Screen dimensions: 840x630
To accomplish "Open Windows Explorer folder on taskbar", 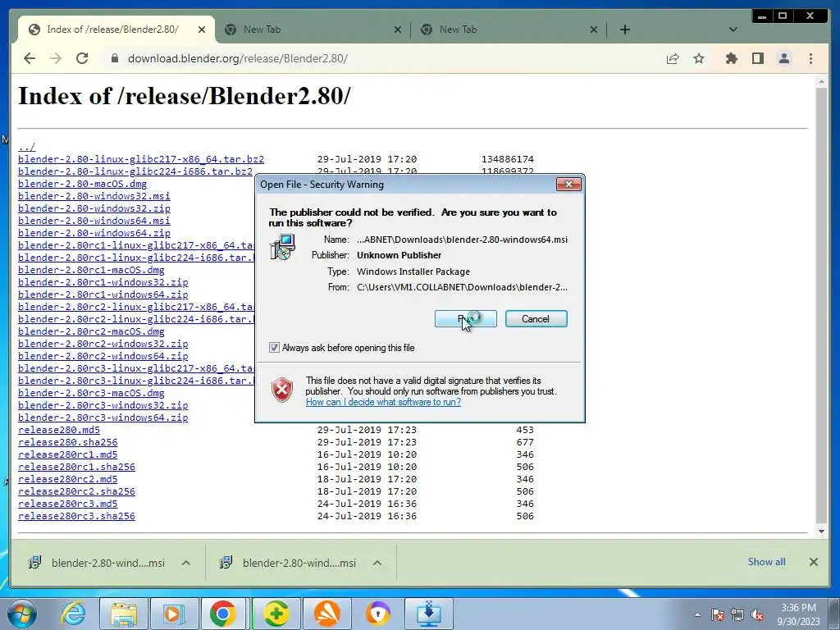I will coord(124,614).
